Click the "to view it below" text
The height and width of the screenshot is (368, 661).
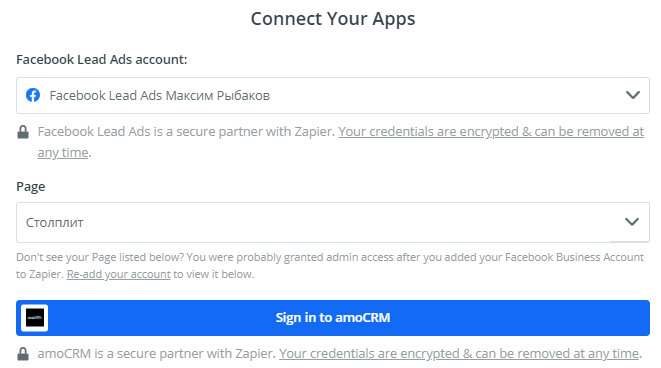pyautogui.click(x=214, y=274)
